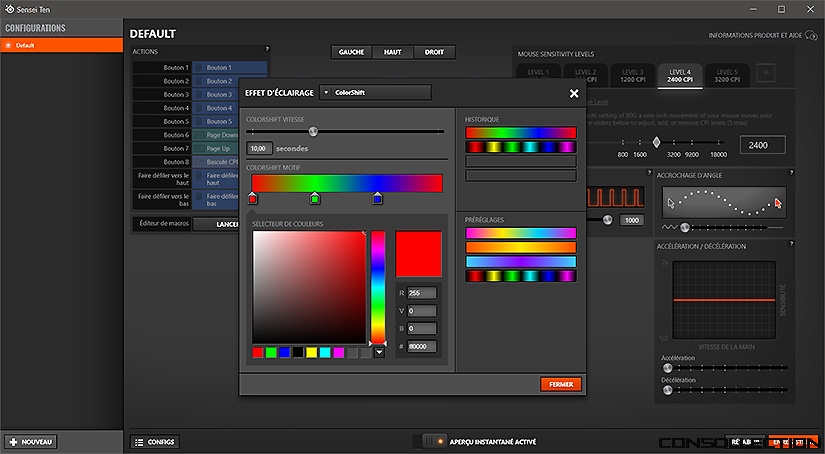Open the CONFIGS list button

pyautogui.click(x=155, y=442)
